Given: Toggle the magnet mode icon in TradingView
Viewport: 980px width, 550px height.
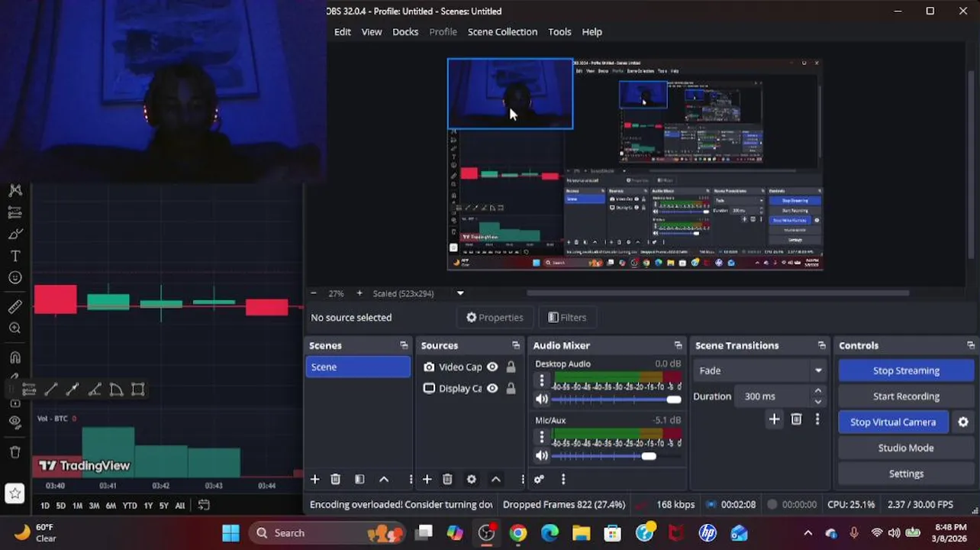Looking at the screenshot, I should [x=15, y=357].
